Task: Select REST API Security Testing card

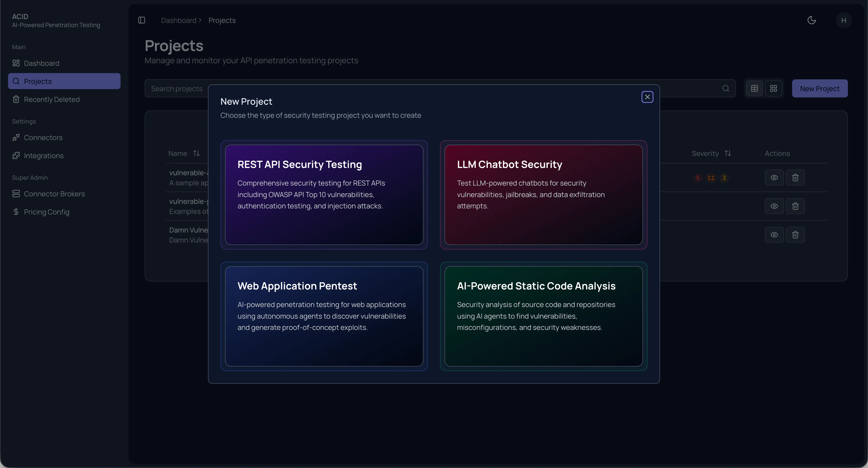Action: [x=324, y=195]
